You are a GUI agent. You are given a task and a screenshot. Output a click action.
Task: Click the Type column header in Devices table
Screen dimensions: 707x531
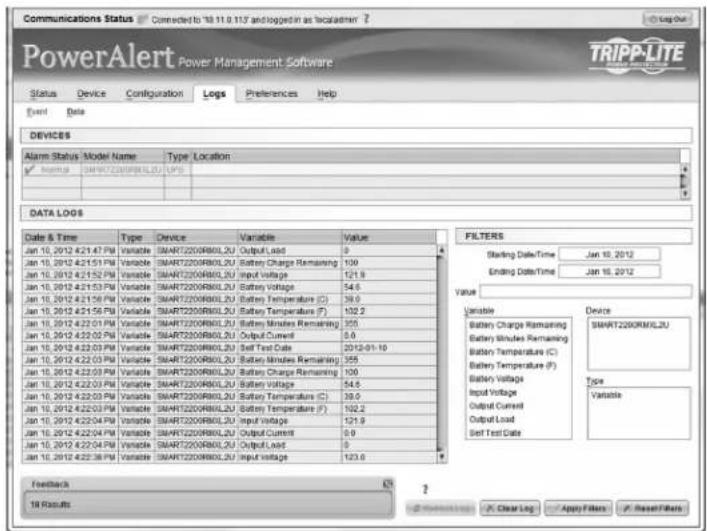[178, 156]
